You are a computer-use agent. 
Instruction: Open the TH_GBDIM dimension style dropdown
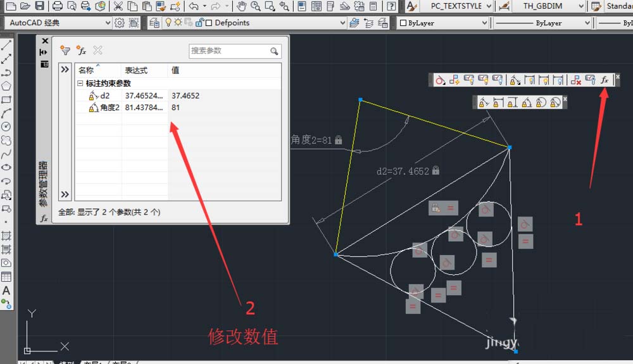[581, 6]
